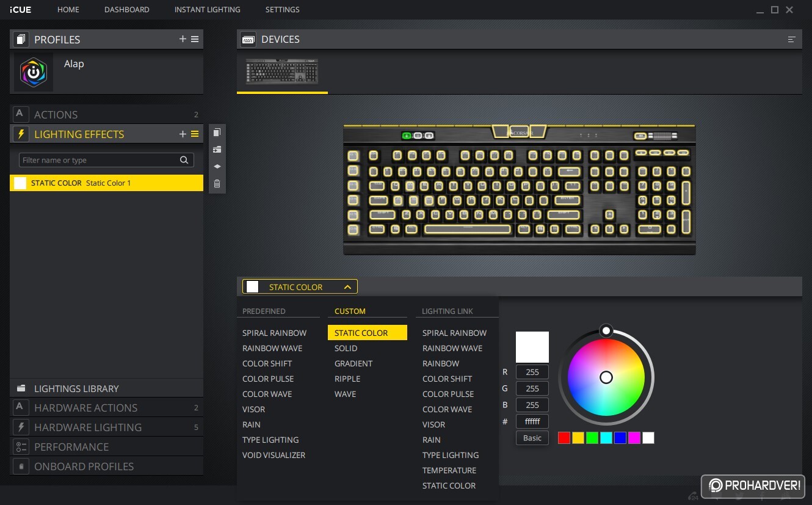The image size is (812, 505).
Task: Pick the cyan preset swatch
Action: [606, 438]
